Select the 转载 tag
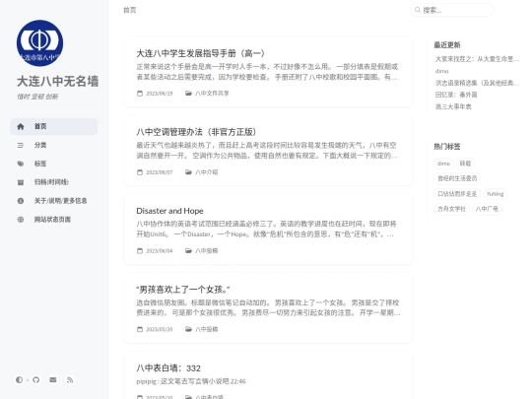532x399 pixels. (x=465, y=164)
